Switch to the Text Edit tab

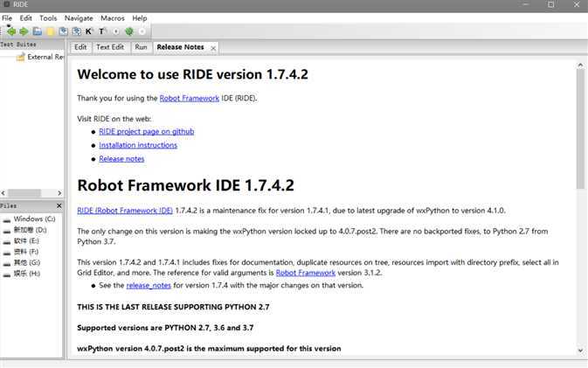110,47
